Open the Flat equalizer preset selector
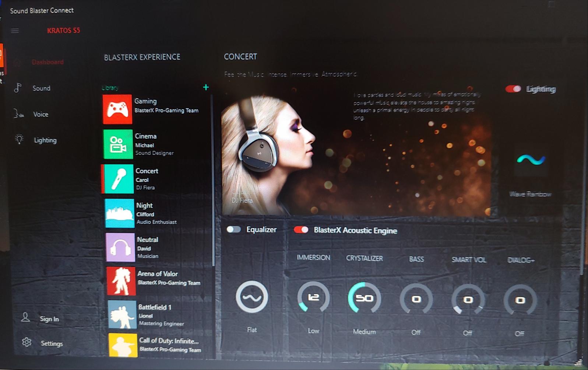This screenshot has width=588, height=370. (252, 297)
